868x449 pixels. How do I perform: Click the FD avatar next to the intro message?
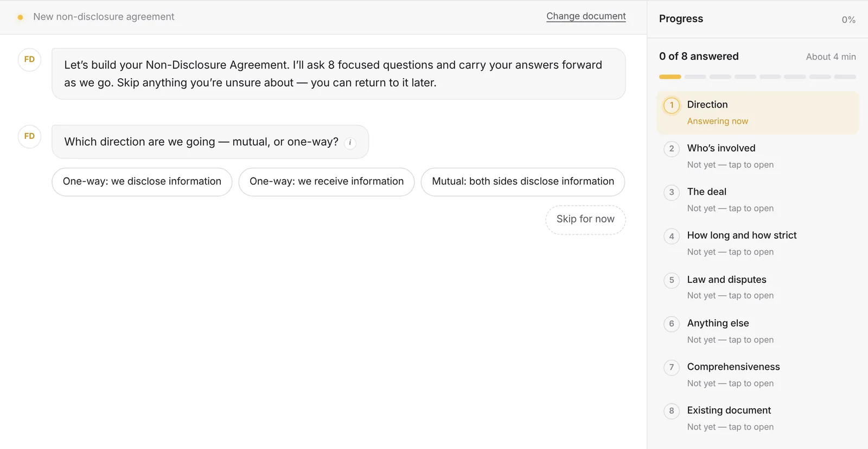coord(29,60)
